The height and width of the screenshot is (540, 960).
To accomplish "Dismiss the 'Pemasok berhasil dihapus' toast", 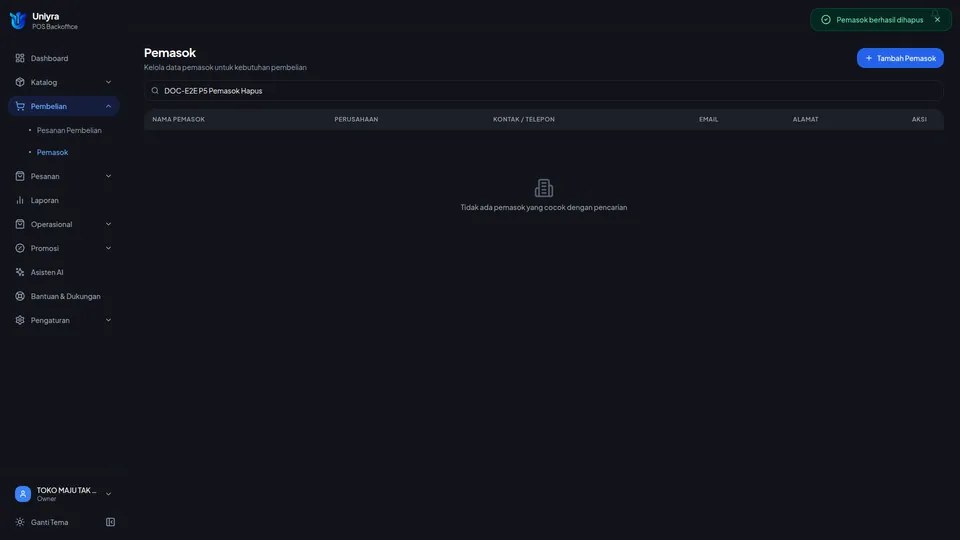I will pyautogui.click(x=937, y=20).
